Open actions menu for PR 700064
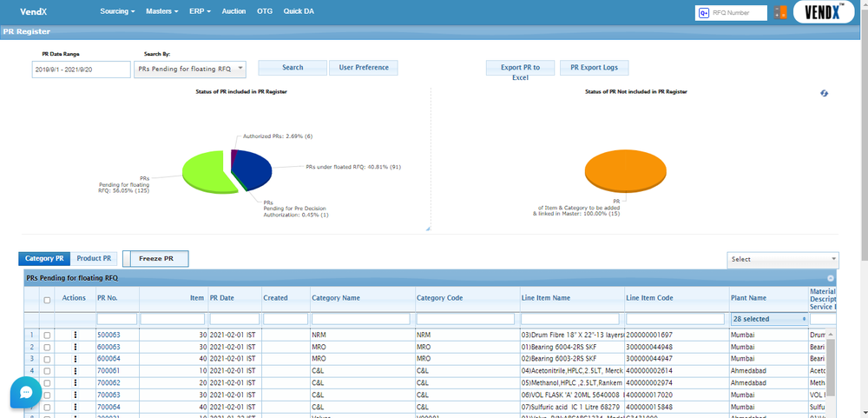The width and height of the screenshot is (868, 418). (75, 407)
